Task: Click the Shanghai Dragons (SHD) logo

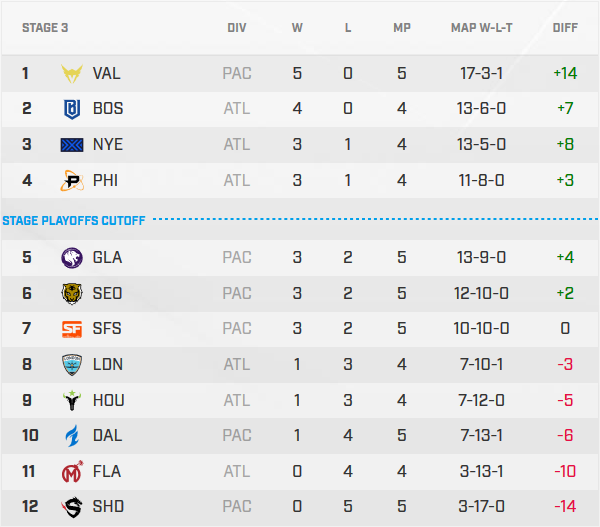Action: point(73,507)
